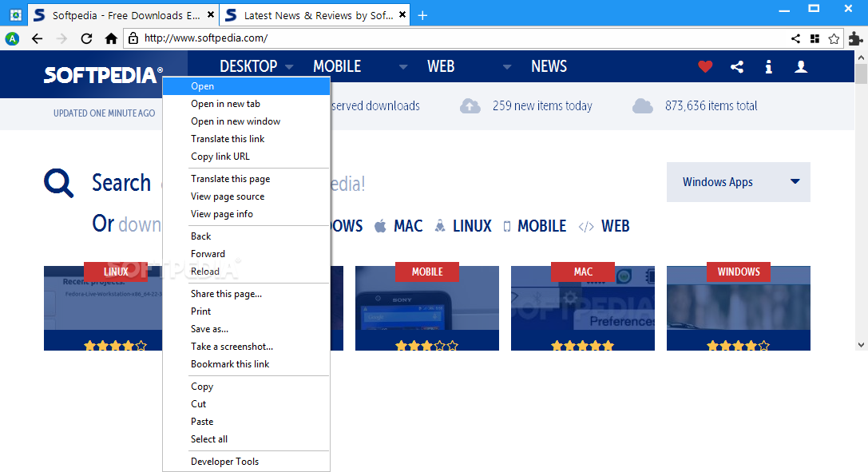Close the Latest News & Reviews tab

[402, 15]
